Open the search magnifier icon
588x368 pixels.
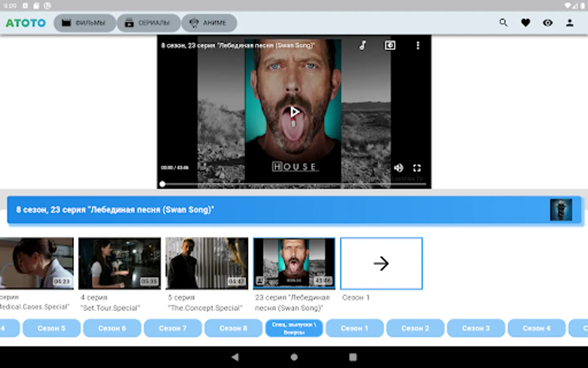tap(503, 23)
